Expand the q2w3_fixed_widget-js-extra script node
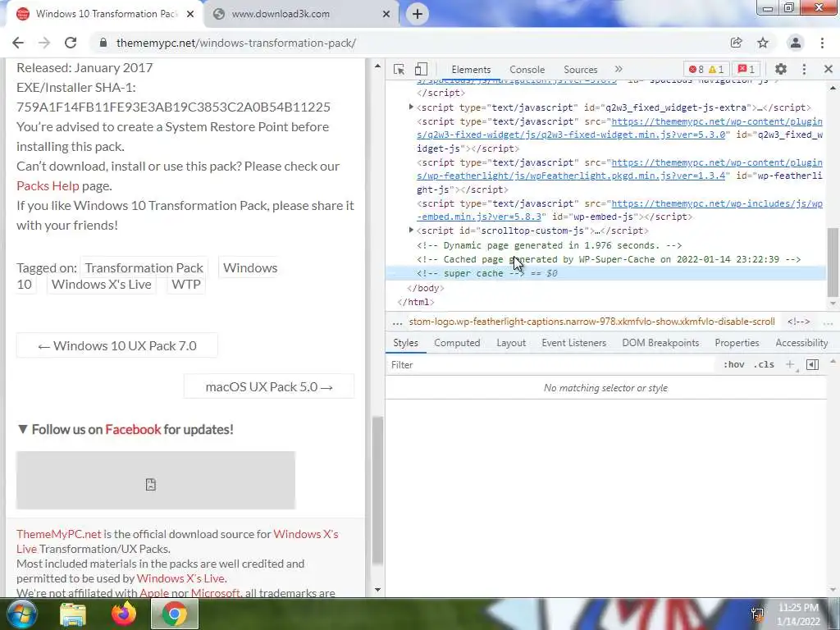 [x=411, y=107]
